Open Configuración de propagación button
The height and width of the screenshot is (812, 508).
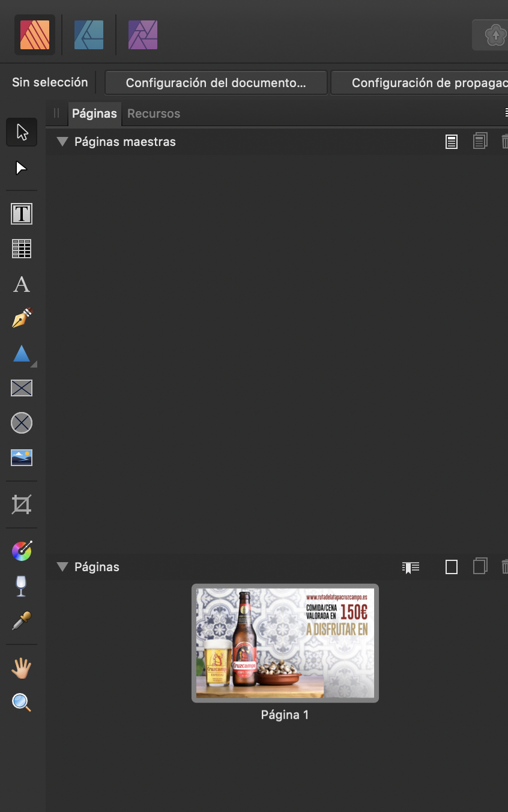click(x=420, y=83)
